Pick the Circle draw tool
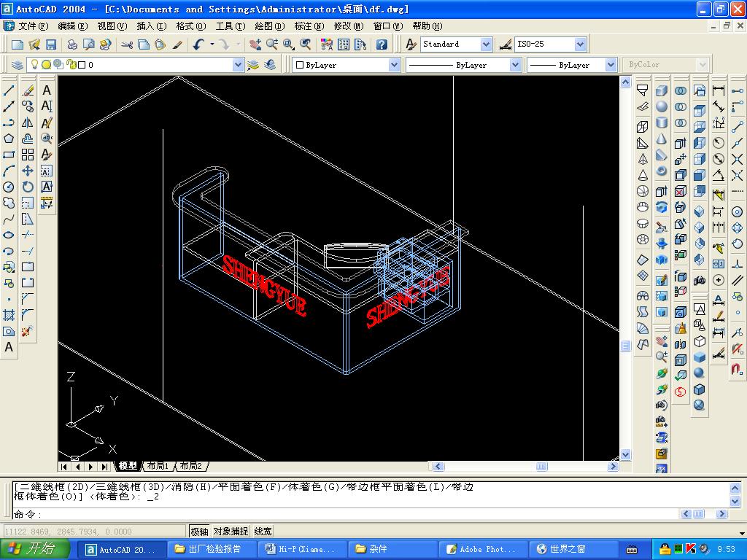747x560 pixels. click(9, 187)
